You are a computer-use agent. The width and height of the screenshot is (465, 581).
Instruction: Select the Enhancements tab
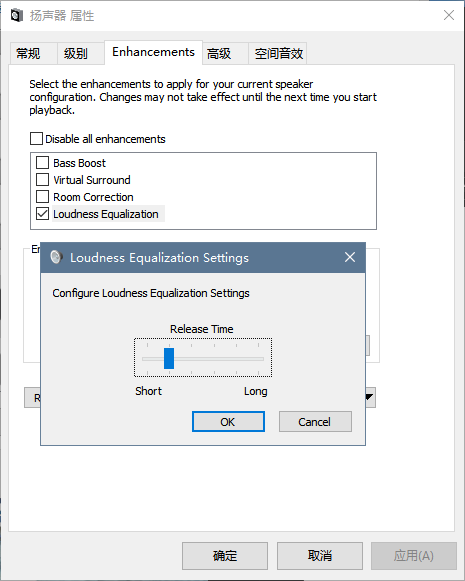153,52
